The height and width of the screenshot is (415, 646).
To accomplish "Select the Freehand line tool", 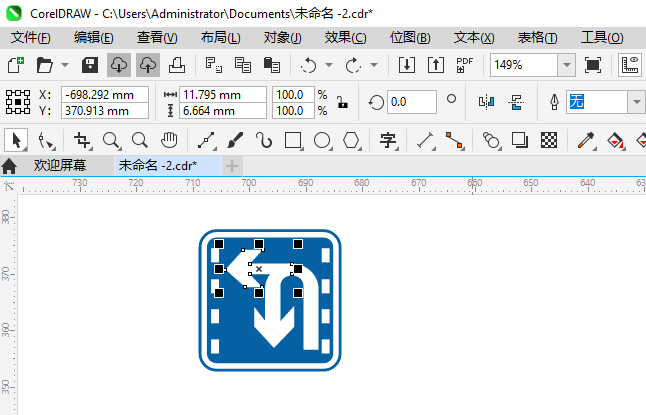I will click(207, 141).
